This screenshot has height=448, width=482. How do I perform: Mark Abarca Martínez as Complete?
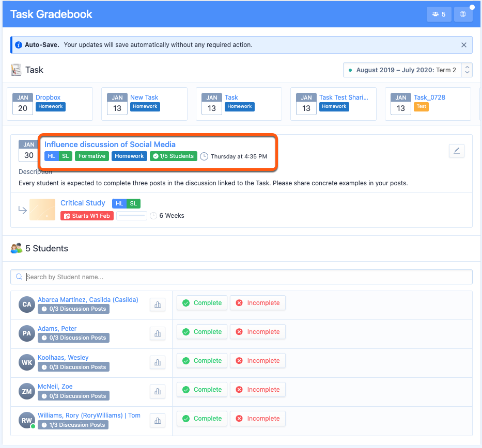201,303
